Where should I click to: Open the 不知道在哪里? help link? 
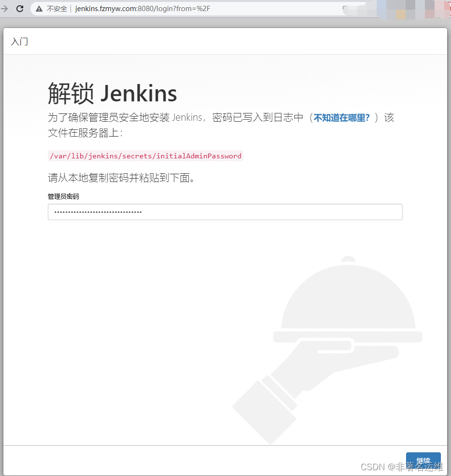(342, 118)
